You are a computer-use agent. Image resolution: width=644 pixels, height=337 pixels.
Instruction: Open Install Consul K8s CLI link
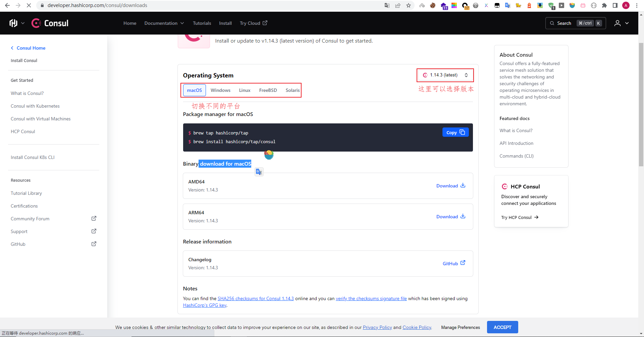click(x=33, y=157)
